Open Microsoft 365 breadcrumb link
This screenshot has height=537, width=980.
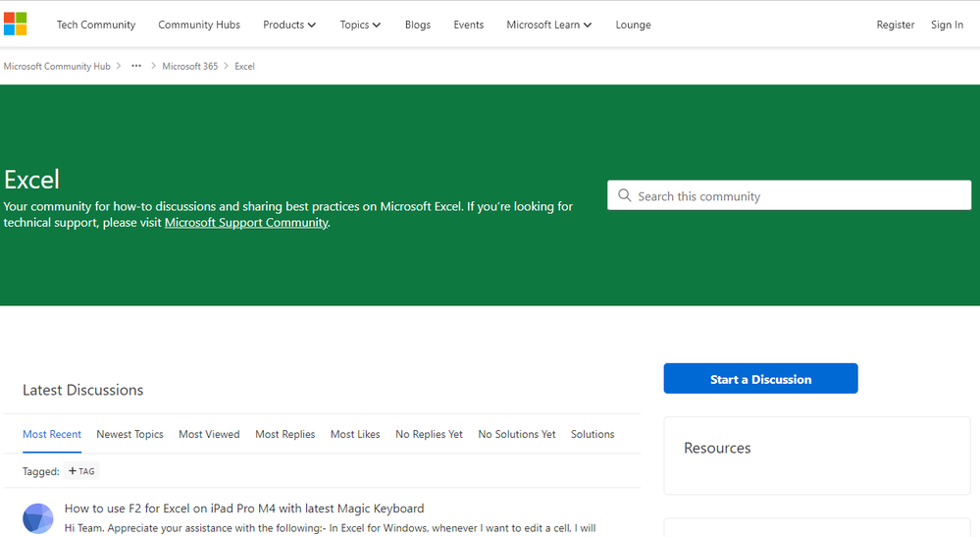tap(190, 66)
